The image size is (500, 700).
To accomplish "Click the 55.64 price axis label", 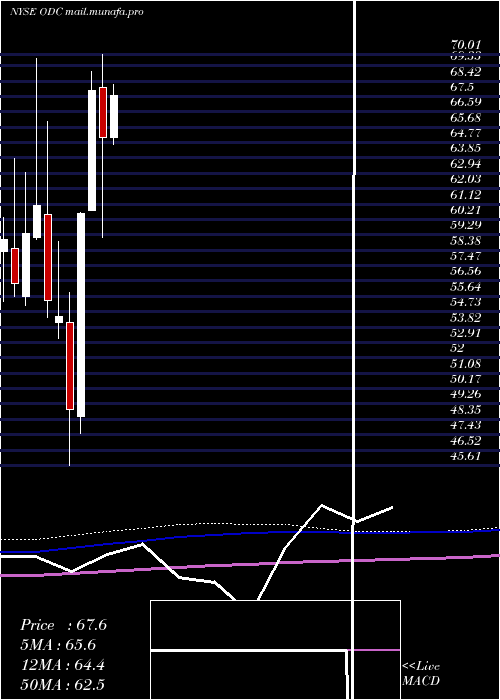I will coord(466,287).
